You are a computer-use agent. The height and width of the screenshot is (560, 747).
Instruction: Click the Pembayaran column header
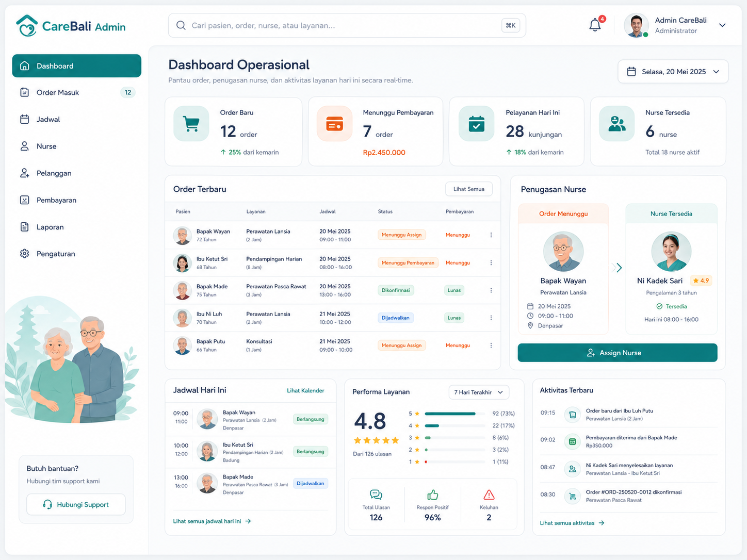point(459,212)
